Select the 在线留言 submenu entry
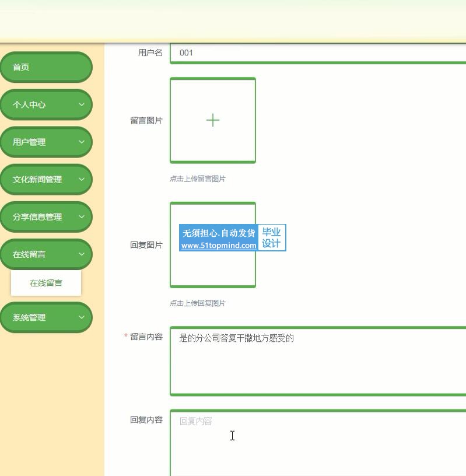The height and width of the screenshot is (476, 466). click(x=46, y=283)
